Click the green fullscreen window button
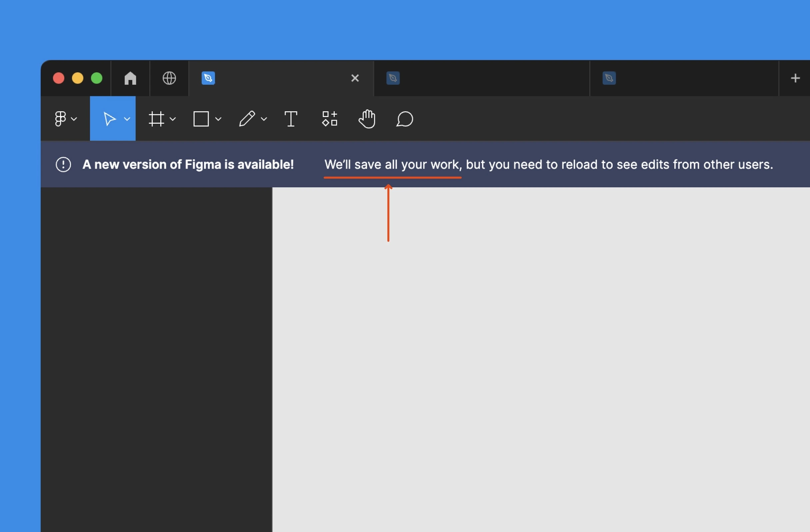Image resolution: width=810 pixels, height=532 pixels. (97, 78)
